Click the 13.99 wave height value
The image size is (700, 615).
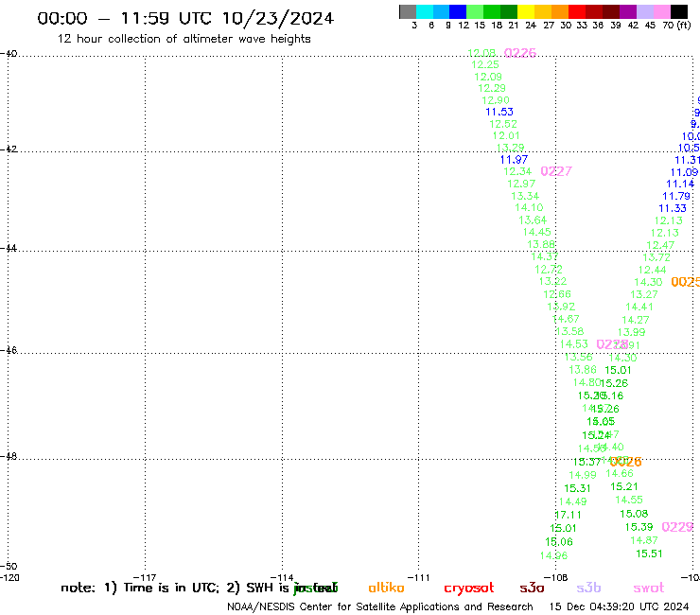[631, 332]
